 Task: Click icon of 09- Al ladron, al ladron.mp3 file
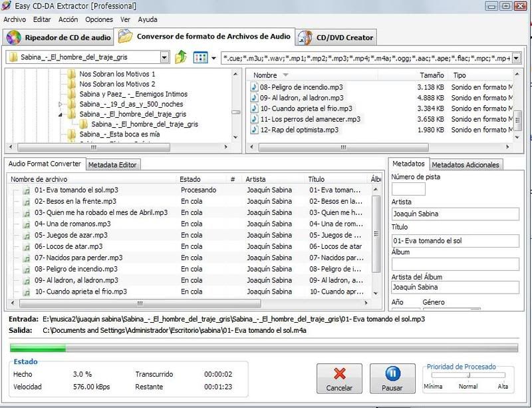254,97
